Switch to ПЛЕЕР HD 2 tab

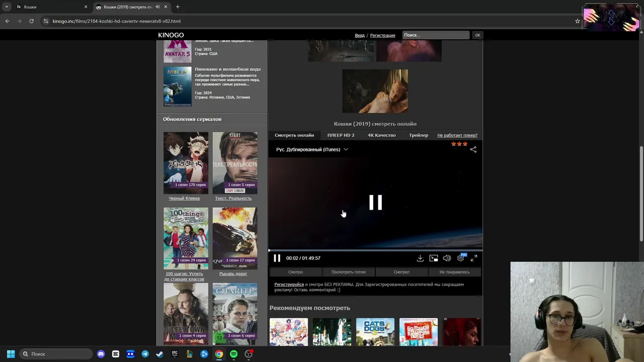pos(341,135)
